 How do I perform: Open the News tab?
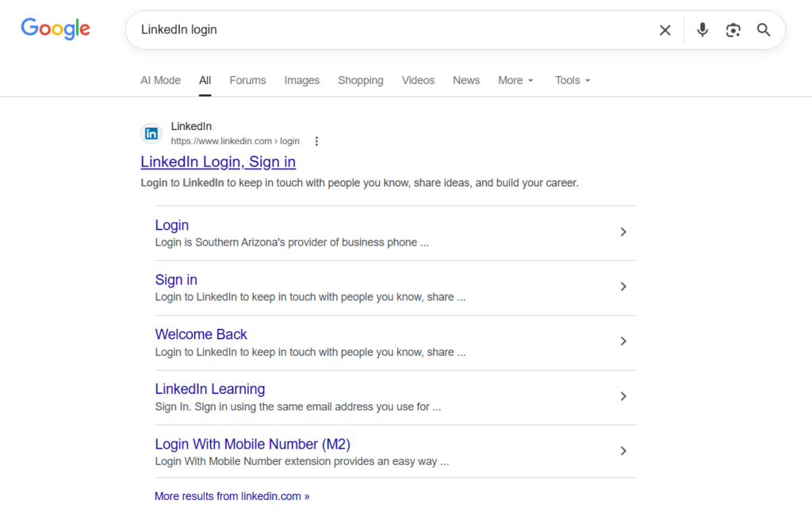(x=466, y=80)
